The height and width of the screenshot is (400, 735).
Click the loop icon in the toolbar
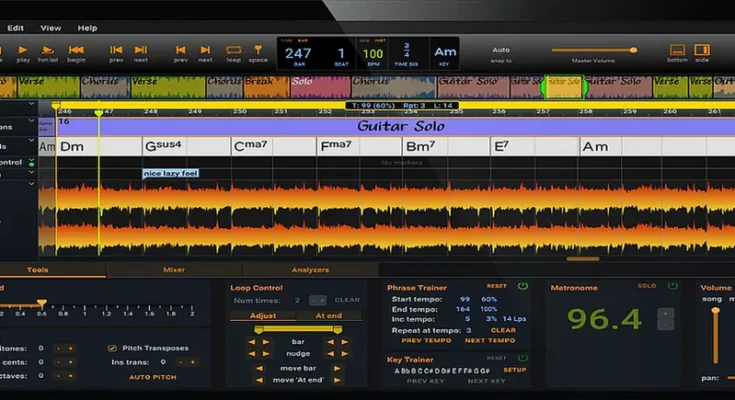233,50
